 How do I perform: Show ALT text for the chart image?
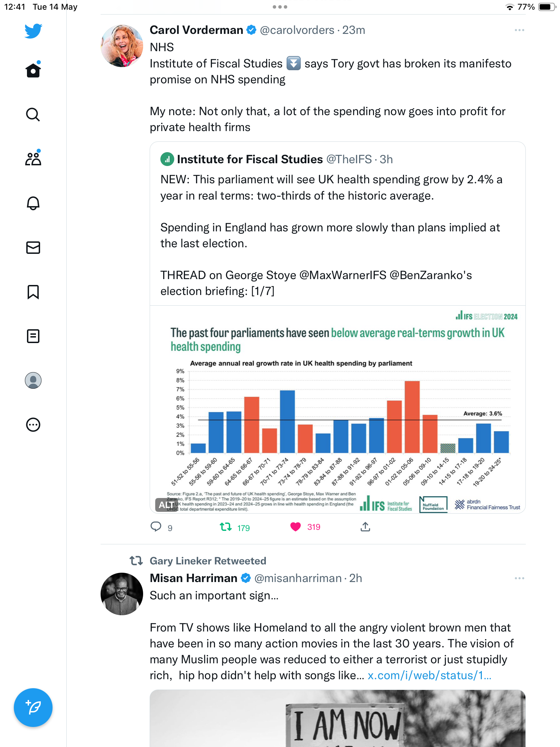coord(166,505)
